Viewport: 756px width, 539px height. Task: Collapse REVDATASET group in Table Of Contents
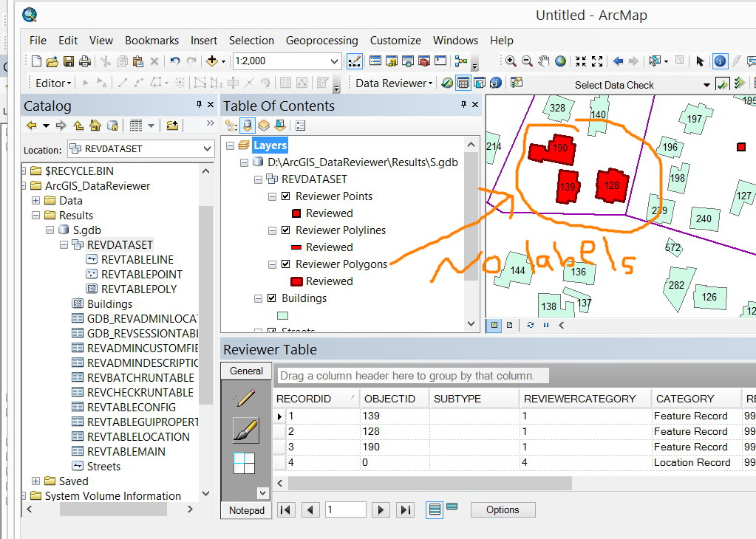(x=258, y=179)
